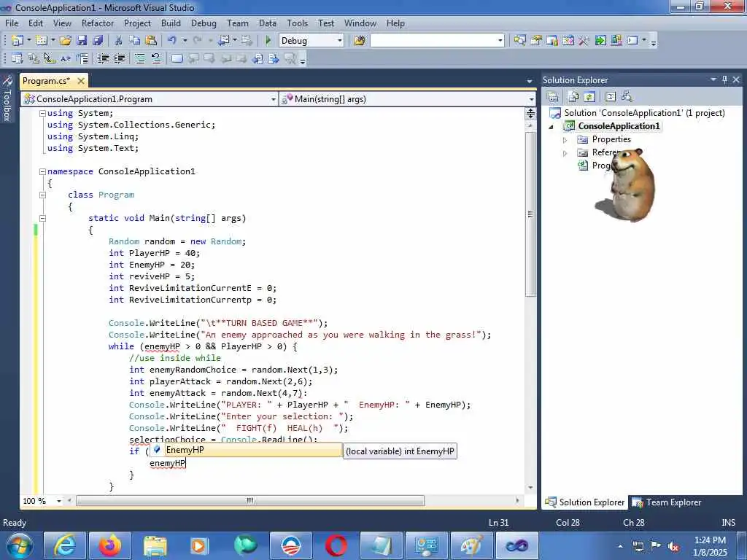Undo the last edit with the Undo icon
The width and height of the screenshot is (747, 560).
tap(172, 41)
